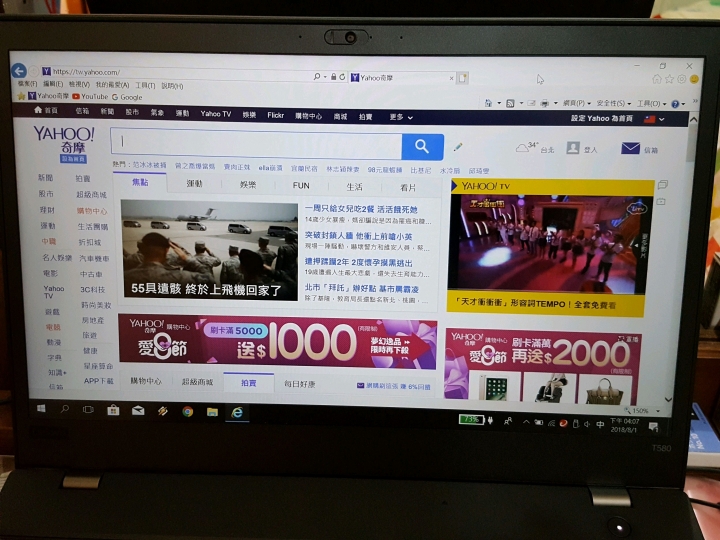Open the Microsoft Store taskbar icon
Viewport: 720px width, 540px height.
pyautogui.click(x=113, y=410)
